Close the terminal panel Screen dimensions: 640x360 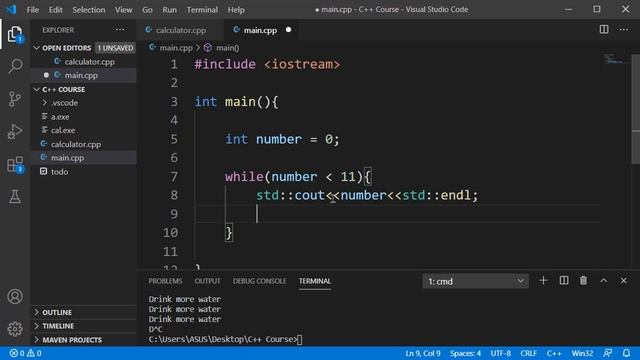(624, 281)
